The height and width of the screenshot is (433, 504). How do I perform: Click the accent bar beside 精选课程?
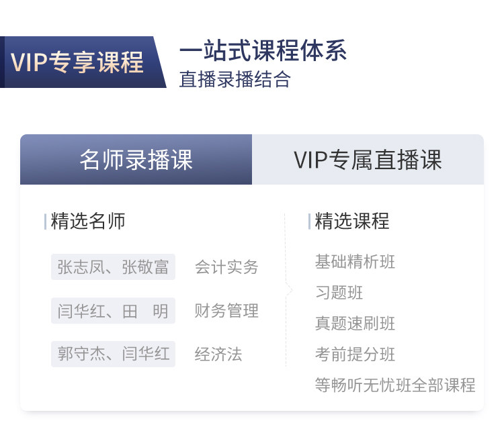pyautogui.click(x=310, y=222)
